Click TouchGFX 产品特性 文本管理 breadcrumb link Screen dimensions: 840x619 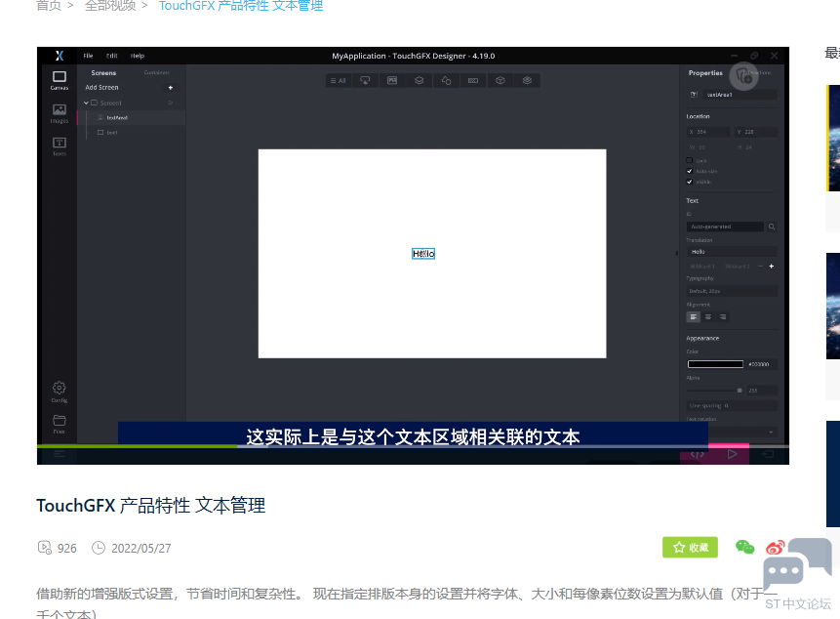tap(241, 6)
